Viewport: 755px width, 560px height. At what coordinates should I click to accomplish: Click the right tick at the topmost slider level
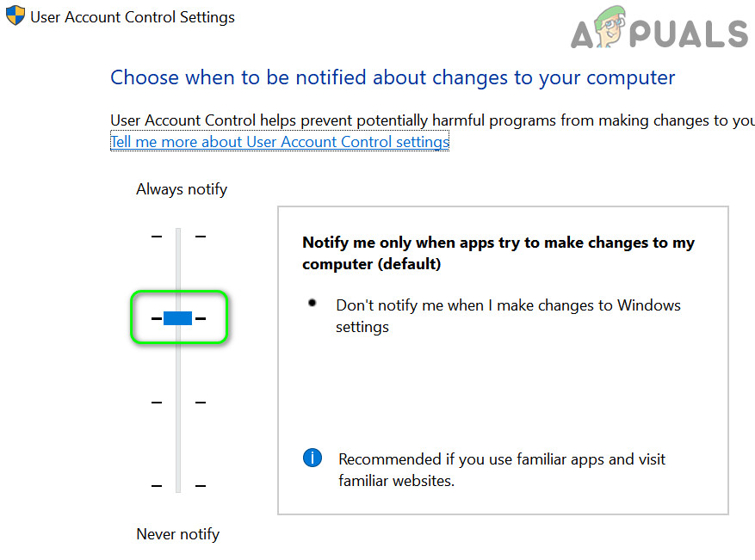coord(201,236)
